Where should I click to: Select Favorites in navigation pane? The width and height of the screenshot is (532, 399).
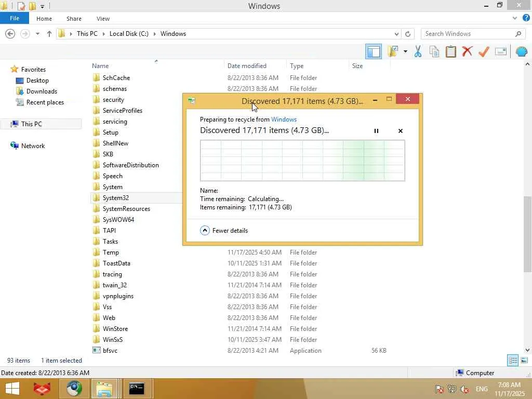(33, 69)
